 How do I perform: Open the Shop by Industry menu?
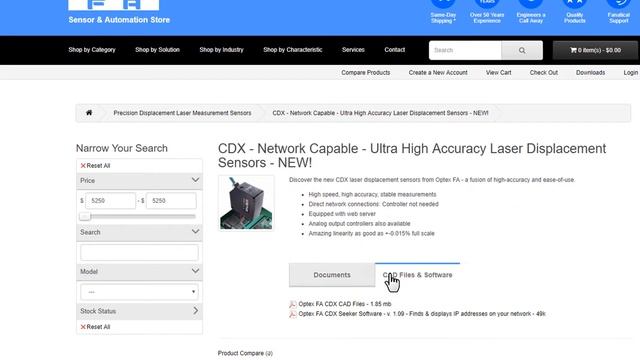pyautogui.click(x=221, y=50)
